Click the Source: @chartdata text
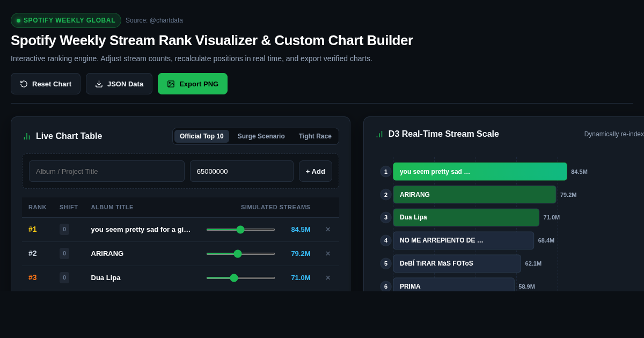The image size is (644, 338). (x=154, y=20)
